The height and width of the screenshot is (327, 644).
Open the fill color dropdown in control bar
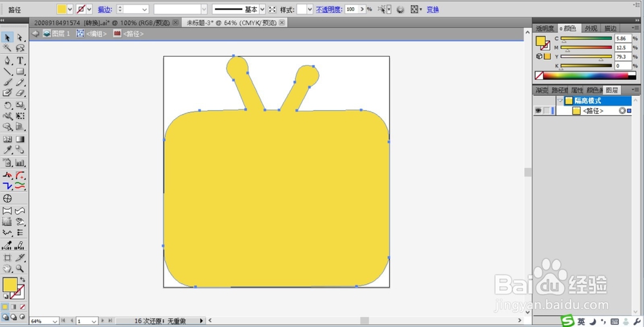point(70,9)
